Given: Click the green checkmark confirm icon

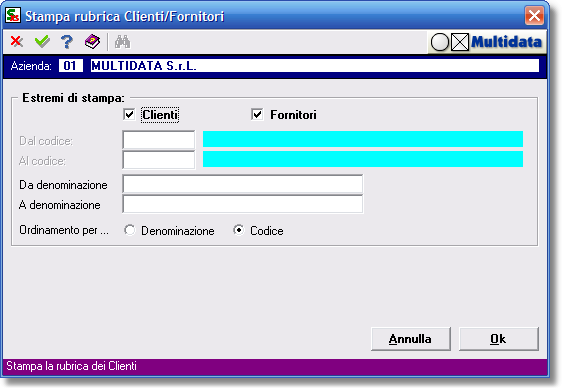Looking at the screenshot, I should [x=42, y=42].
